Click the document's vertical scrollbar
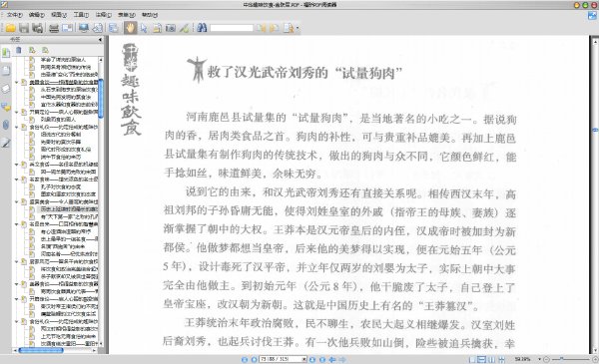This screenshot has width=599, height=364. 595,194
